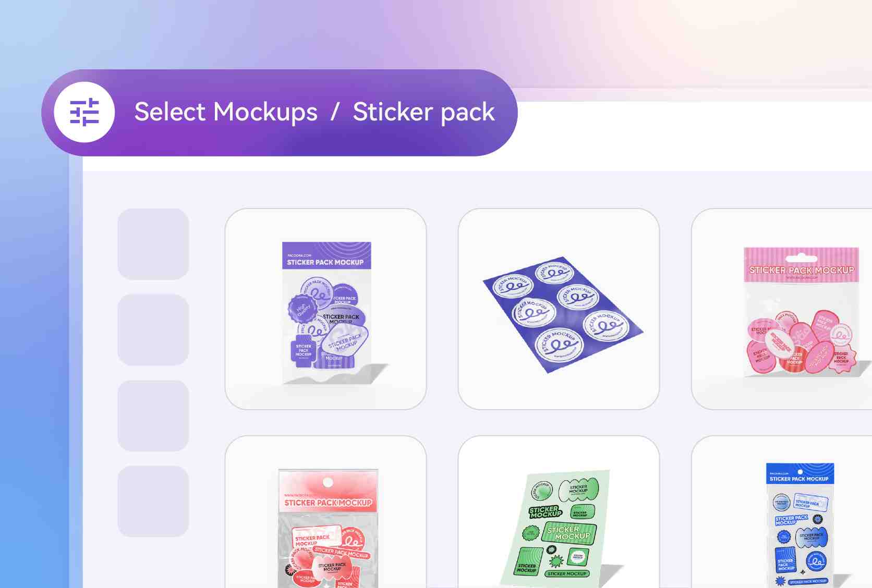Image resolution: width=872 pixels, height=588 pixels.
Task: Select the second sidebar placeholder tile
Action: pyautogui.click(x=153, y=330)
